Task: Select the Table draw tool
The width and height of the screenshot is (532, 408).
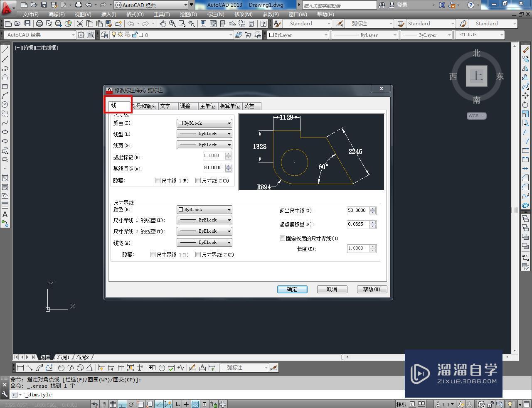Action: [5, 205]
